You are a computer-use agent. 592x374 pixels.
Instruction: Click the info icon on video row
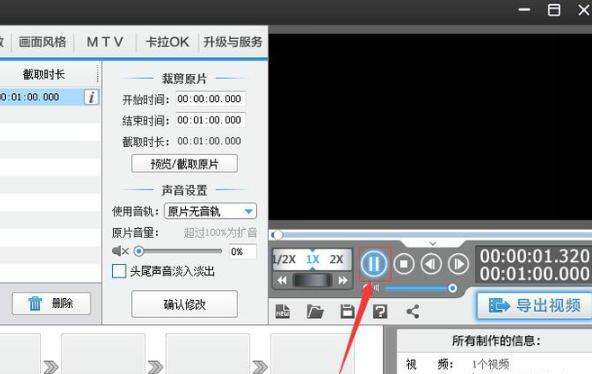91,97
